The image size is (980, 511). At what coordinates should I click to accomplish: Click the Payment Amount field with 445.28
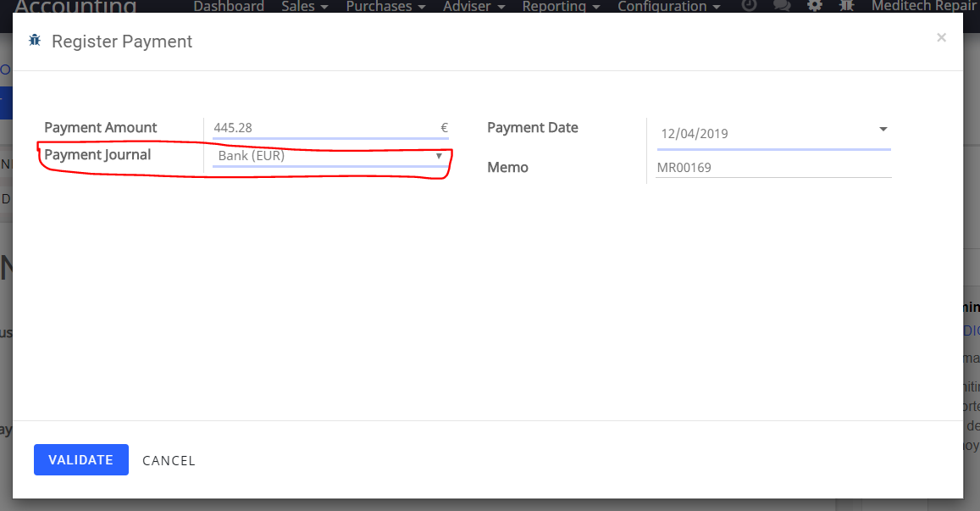(330, 128)
